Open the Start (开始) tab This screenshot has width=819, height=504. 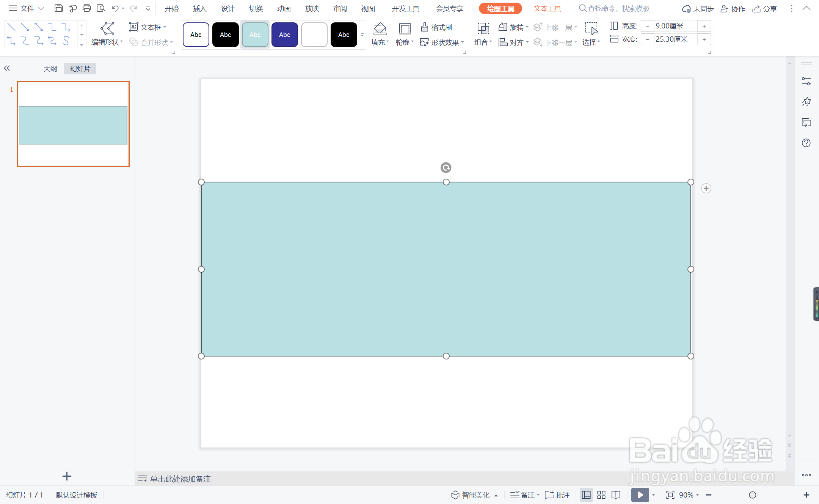coord(172,8)
